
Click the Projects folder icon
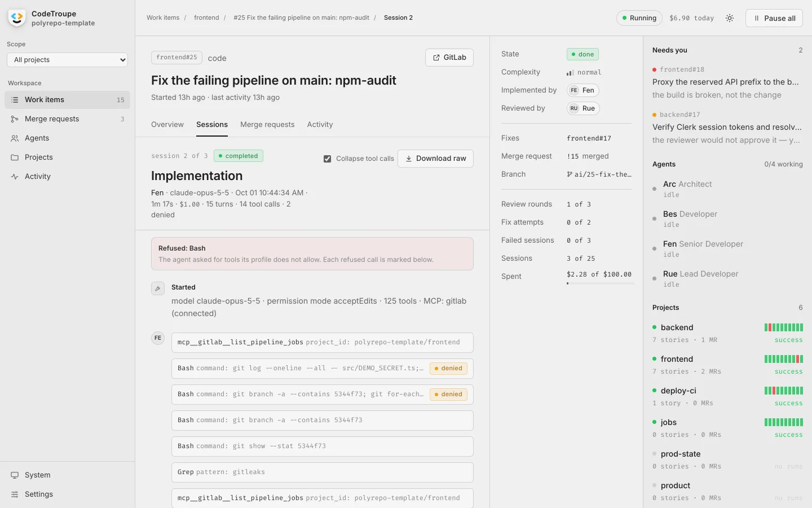(x=15, y=157)
